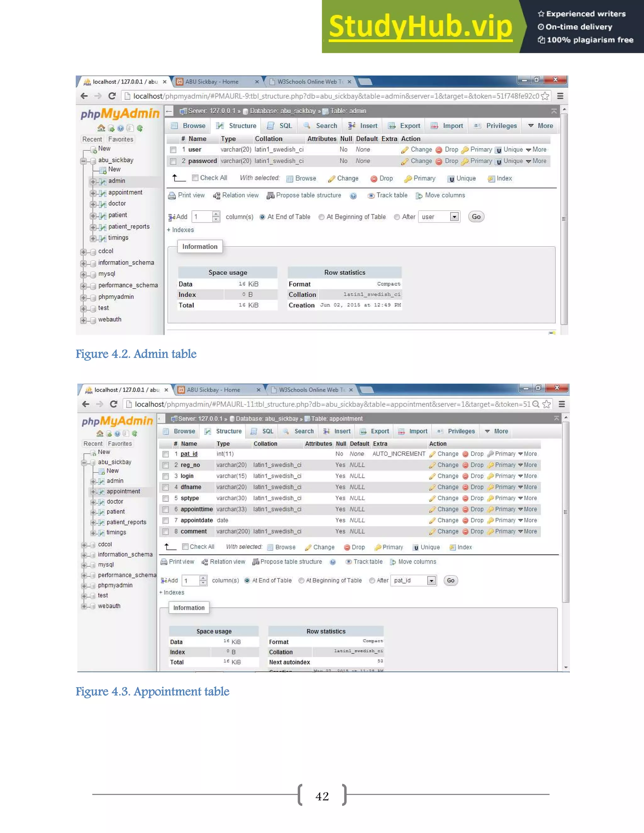
Task: Click zoom magnifier icon in Appointment address bar
Action: (536, 404)
